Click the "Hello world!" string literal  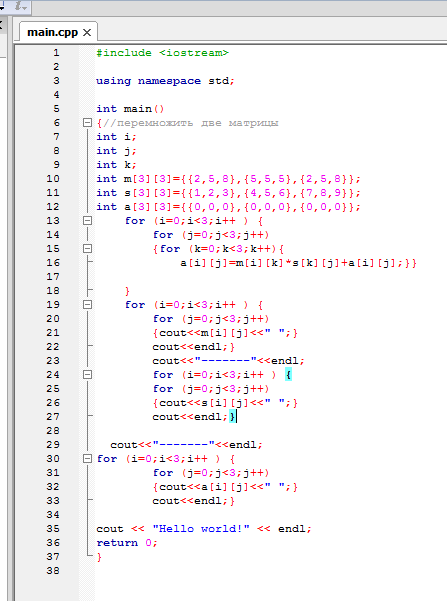coord(201,529)
